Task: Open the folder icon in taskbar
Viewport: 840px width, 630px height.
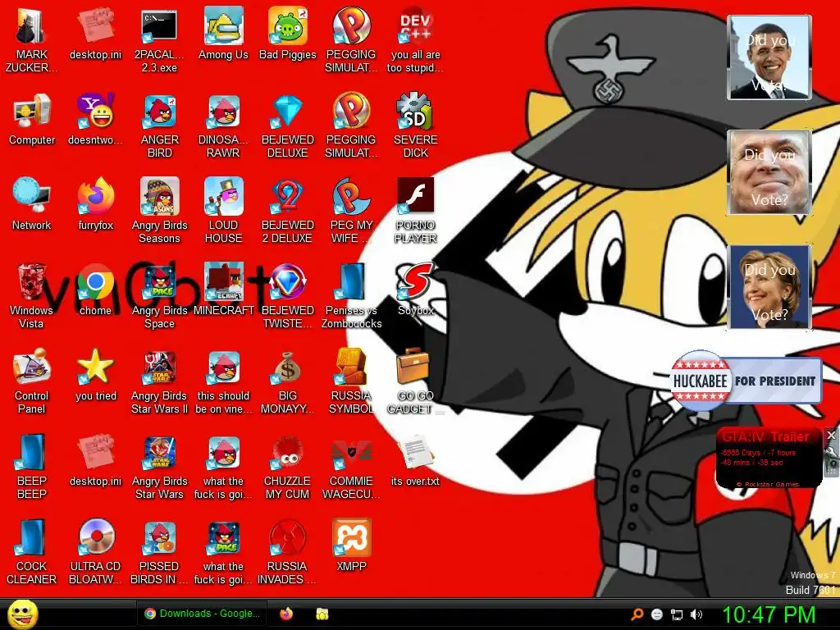Action: [x=322, y=614]
